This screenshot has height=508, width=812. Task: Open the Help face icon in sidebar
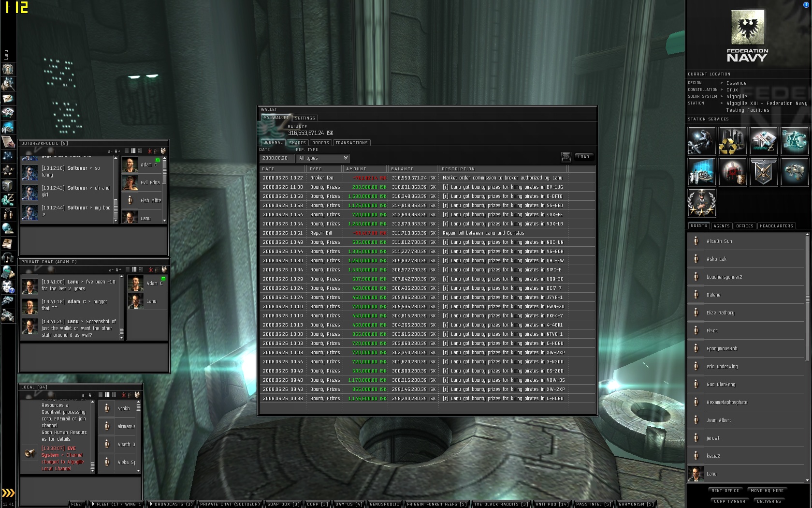click(x=8, y=286)
